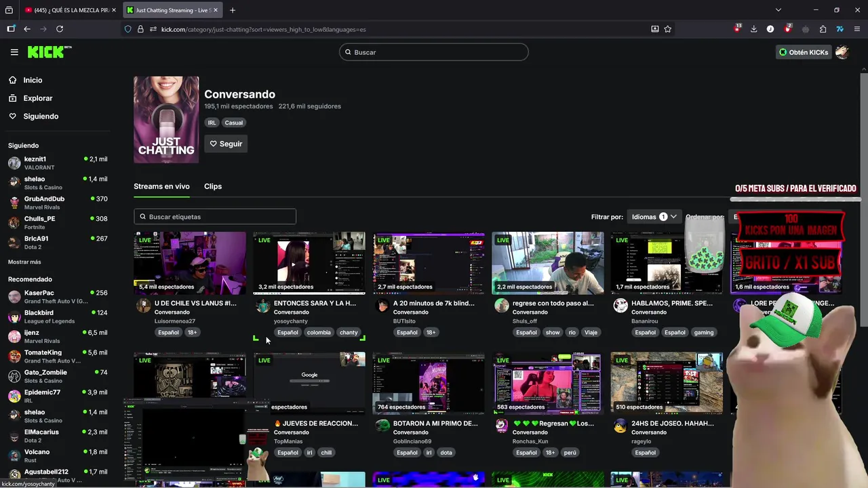Image resolution: width=868 pixels, height=488 pixels.
Task: Open Siguiendo heart item in sidebar
Action: (41, 117)
